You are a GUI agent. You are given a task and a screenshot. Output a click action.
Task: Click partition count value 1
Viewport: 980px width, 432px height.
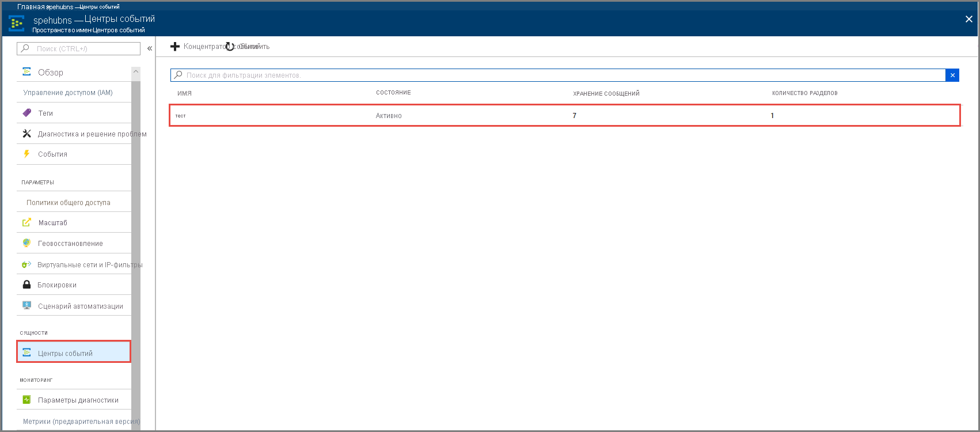click(x=772, y=116)
